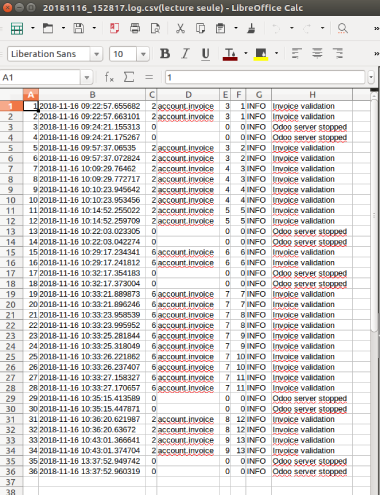The image size is (380, 495).
Task: Click the Liberation Sans font name field
Action: [x=49, y=54]
